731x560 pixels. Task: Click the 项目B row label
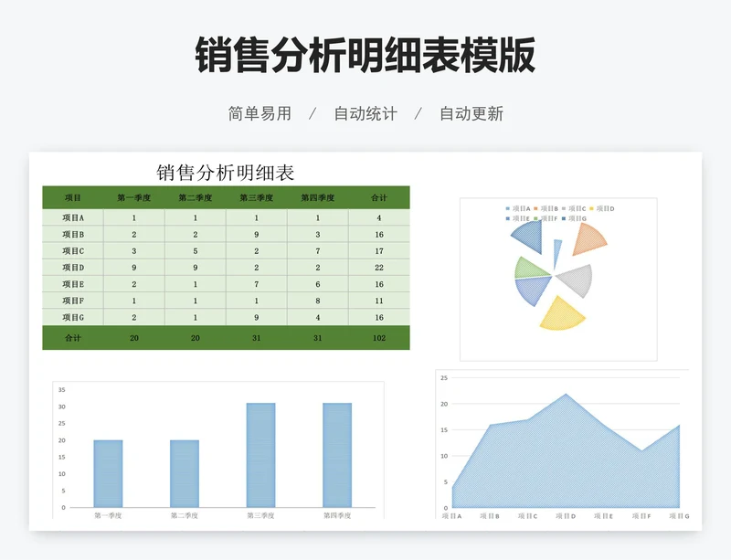(73, 235)
